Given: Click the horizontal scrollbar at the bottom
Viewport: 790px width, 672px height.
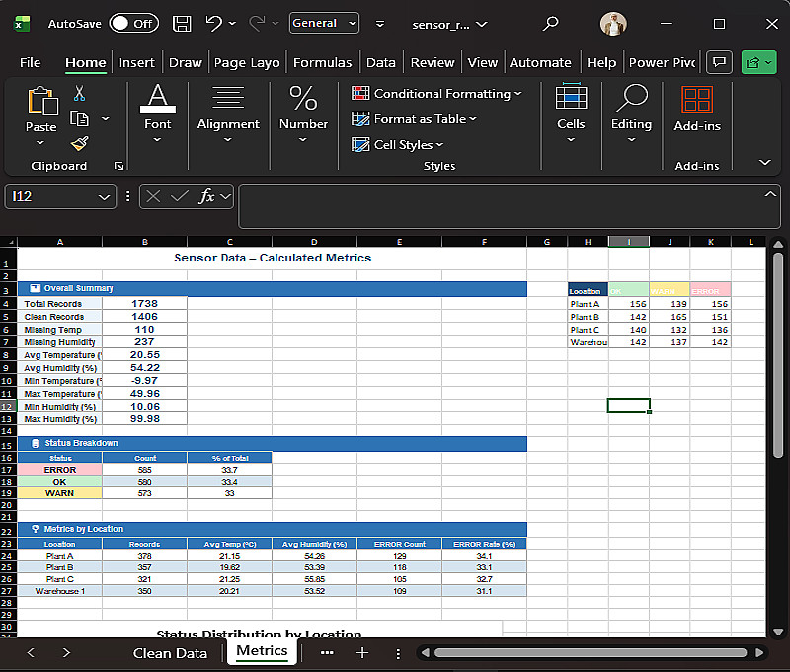Looking at the screenshot, I should 592,652.
